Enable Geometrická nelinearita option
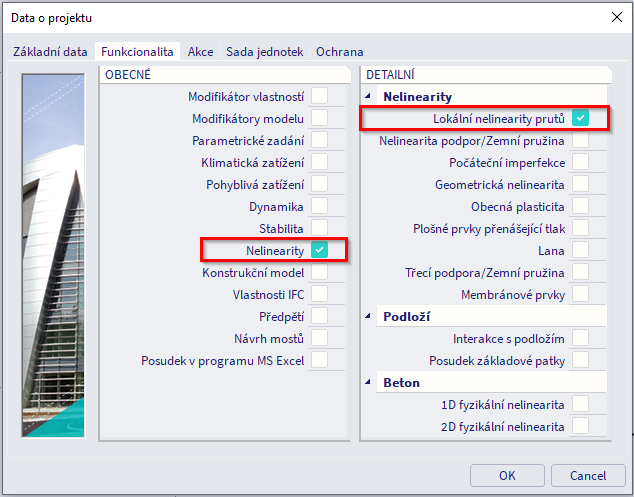Image resolution: width=634 pixels, height=497 pixels. tap(580, 185)
